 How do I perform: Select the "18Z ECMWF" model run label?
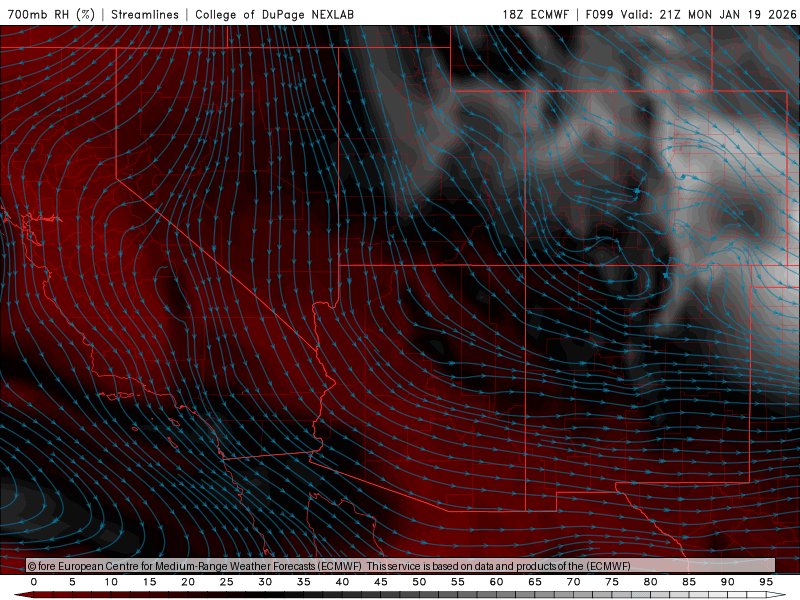(535, 14)
